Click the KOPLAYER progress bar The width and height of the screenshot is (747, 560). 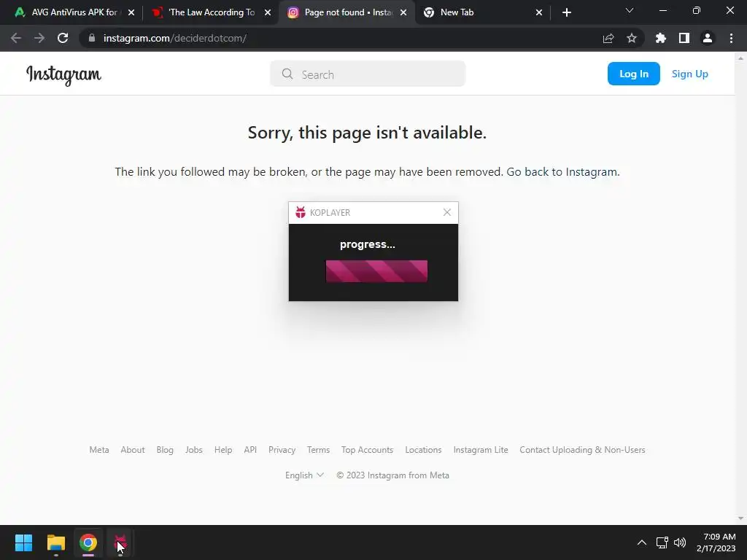[x=377, y=271]
